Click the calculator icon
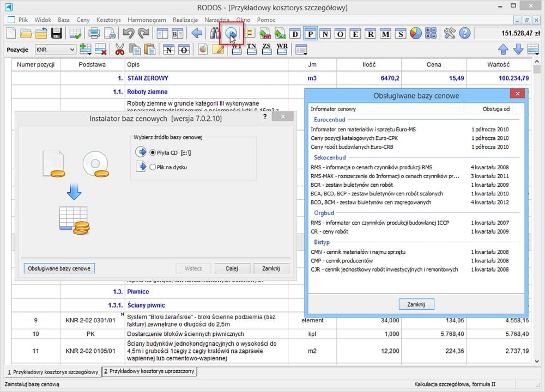The image size is (545, 392). 431,34
